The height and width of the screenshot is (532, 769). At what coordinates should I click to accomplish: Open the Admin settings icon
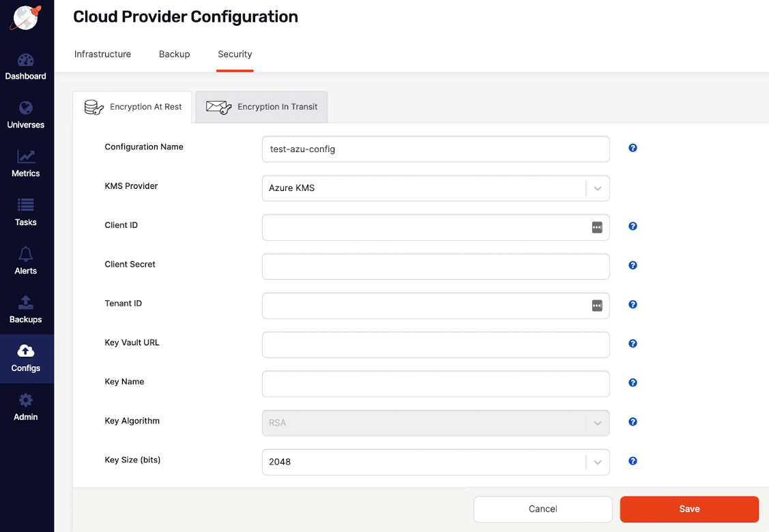26,406
